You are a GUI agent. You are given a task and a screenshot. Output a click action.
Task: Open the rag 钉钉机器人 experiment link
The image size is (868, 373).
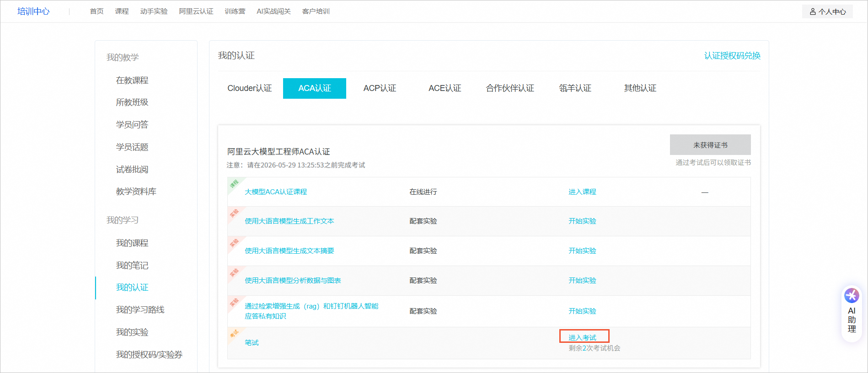click(311, 311)
